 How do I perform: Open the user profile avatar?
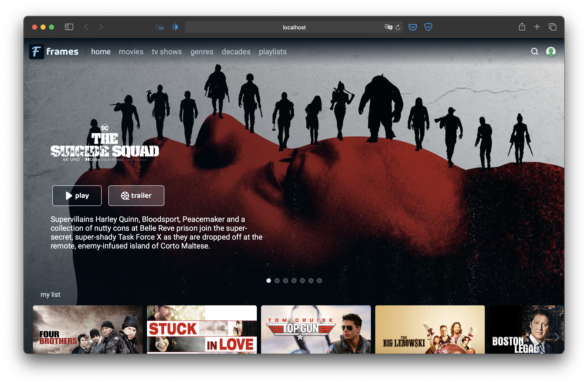pyautogui.click(x=551, y=51)
